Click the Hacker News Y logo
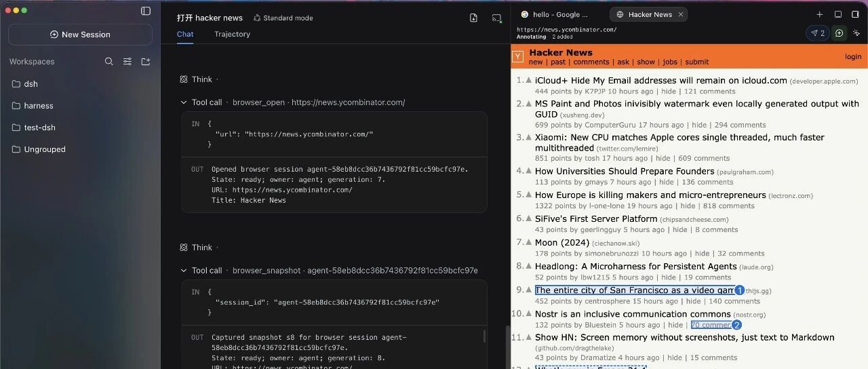 click(518, 57)
